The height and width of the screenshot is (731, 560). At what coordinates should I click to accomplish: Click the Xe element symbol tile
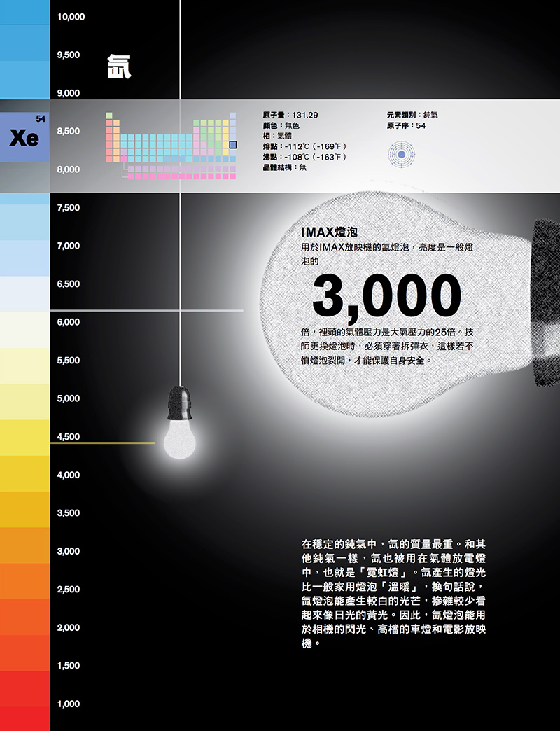point(24,137)
